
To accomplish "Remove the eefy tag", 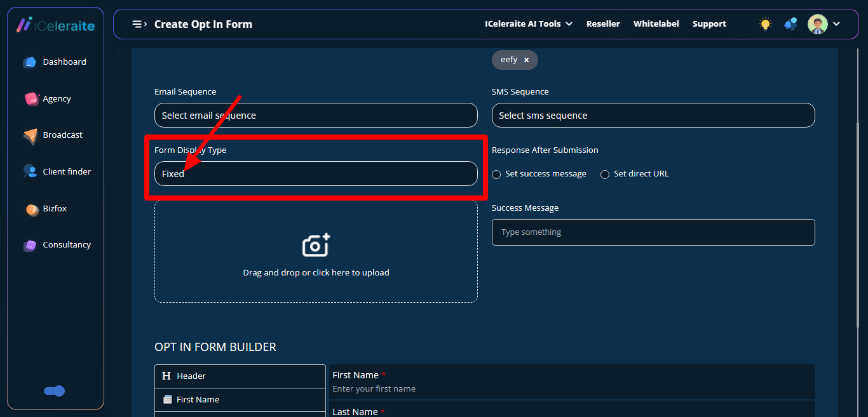I will pos(526,60).
